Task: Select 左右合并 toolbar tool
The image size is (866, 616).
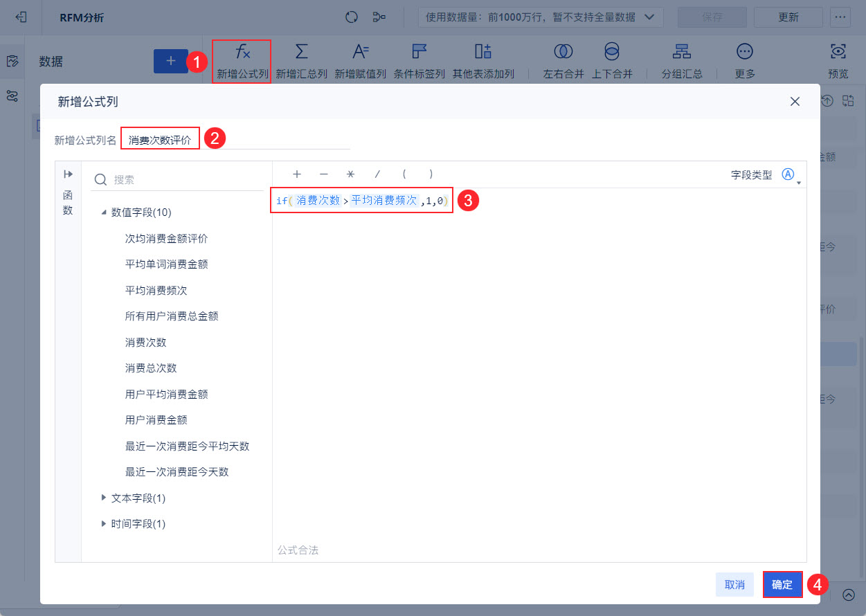Action: [563, 62]
